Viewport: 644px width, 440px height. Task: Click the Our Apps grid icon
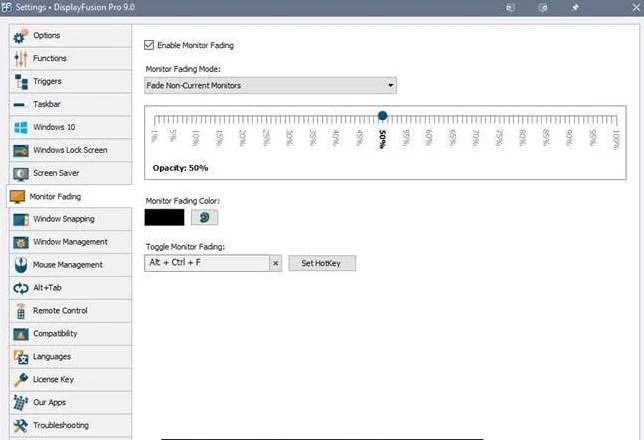[x=21, y=403]
